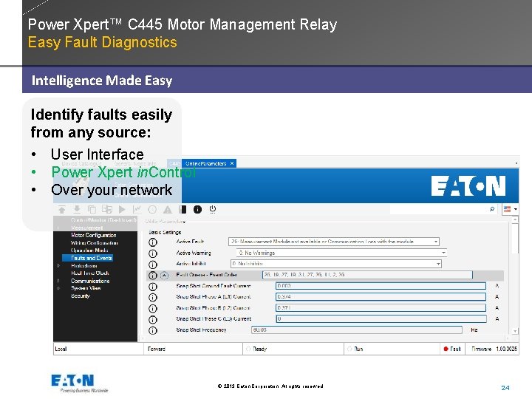The height and width of the screenshot is (399, 532).
Task: Click the search text box in the toolbar
Action: pos(444,209)
